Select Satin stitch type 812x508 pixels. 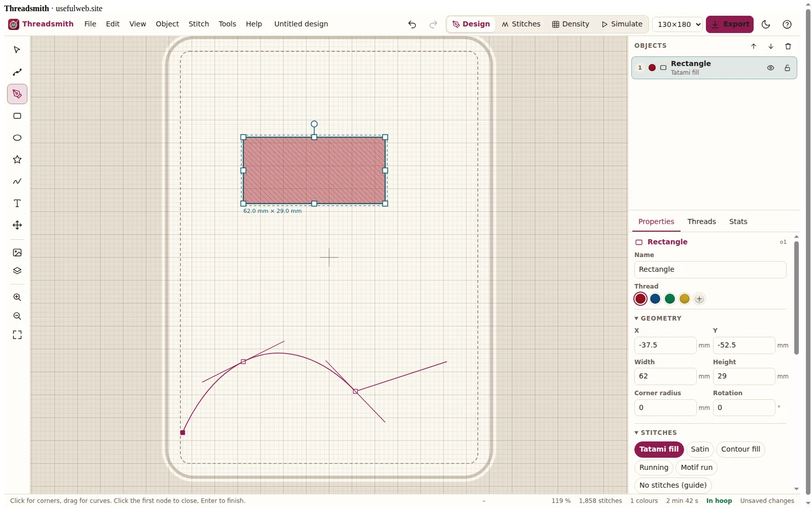(700, 449)
